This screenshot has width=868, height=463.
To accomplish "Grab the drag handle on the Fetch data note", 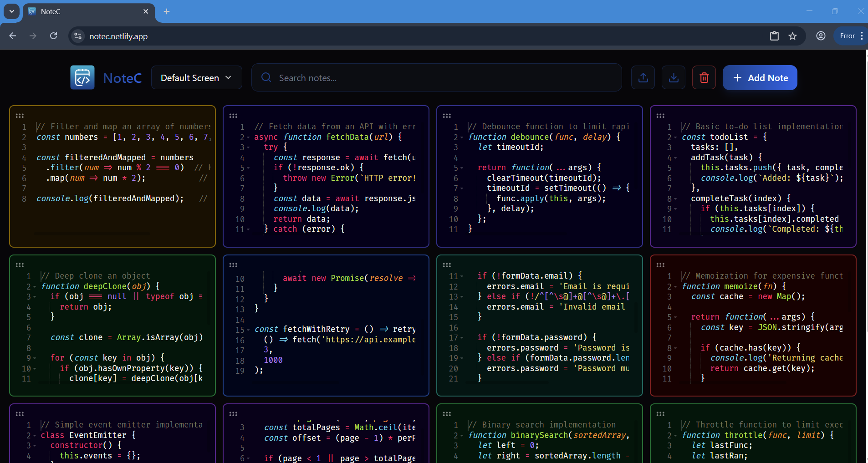I will 233,116.
